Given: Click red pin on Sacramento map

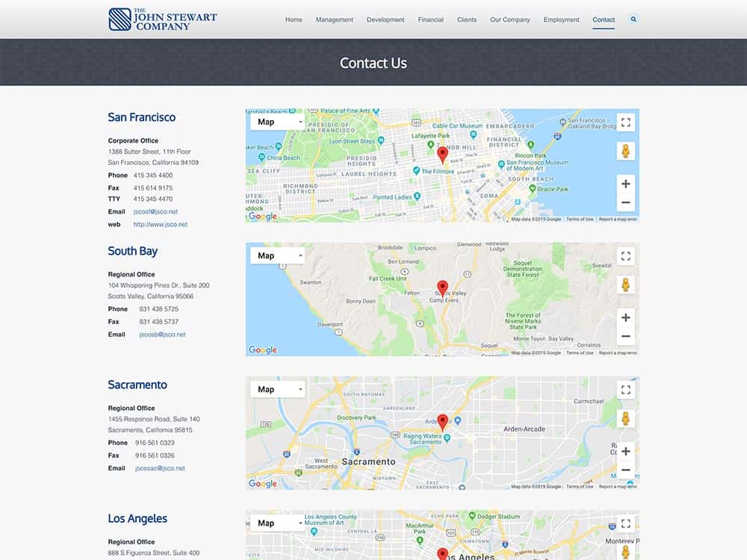Looking at the screenshot, I should (x=442, y=422).
